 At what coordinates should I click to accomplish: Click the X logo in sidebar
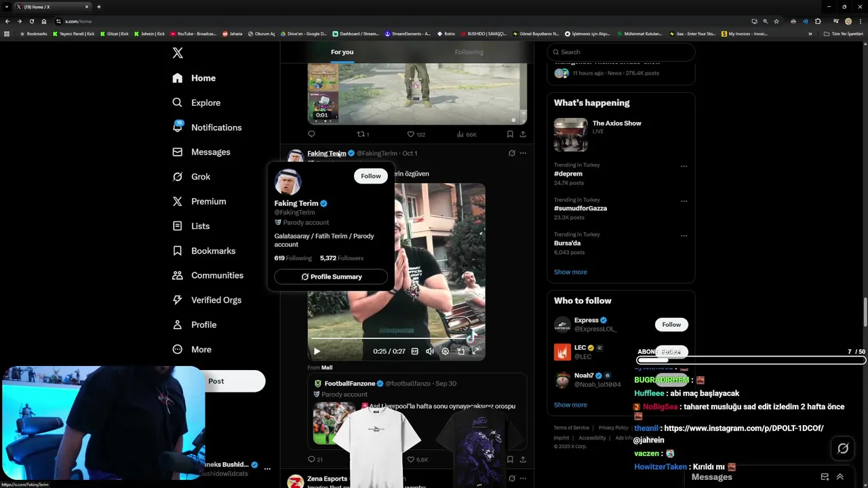pyautogui.click(x=178, y=53)
